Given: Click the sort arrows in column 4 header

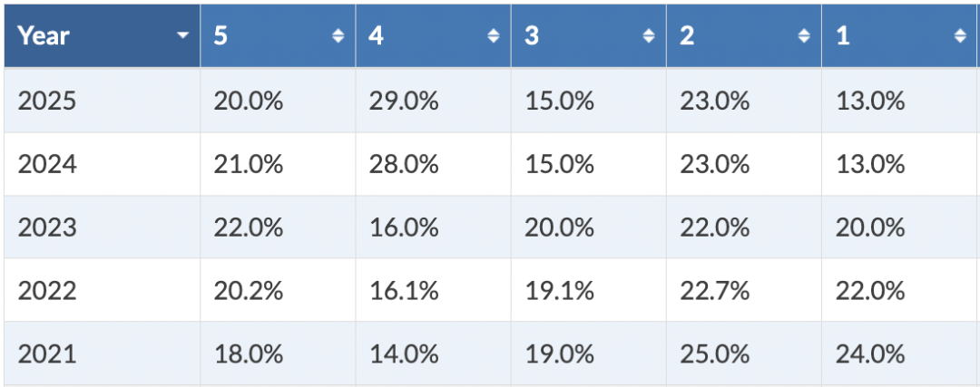Looking at the screenshot, I should click(x=493, y=36).
